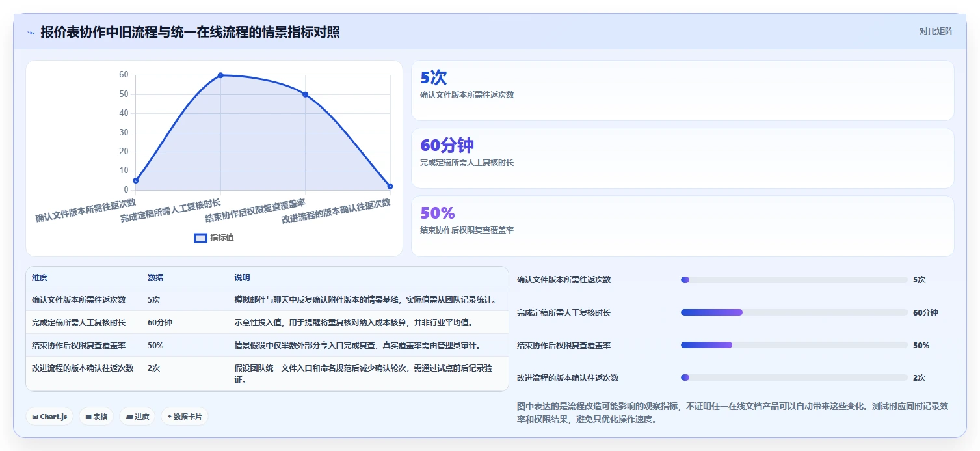Toggle the 指标值 legend swatch in the chart

pos(201,238)
